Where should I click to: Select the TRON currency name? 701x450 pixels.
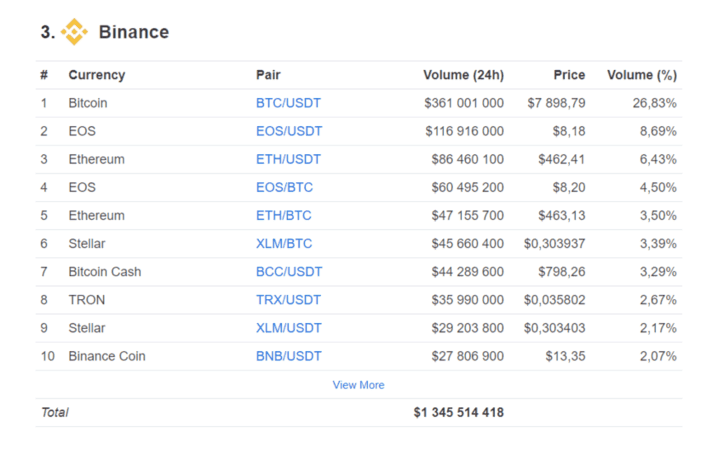click(x=87, y=300)
